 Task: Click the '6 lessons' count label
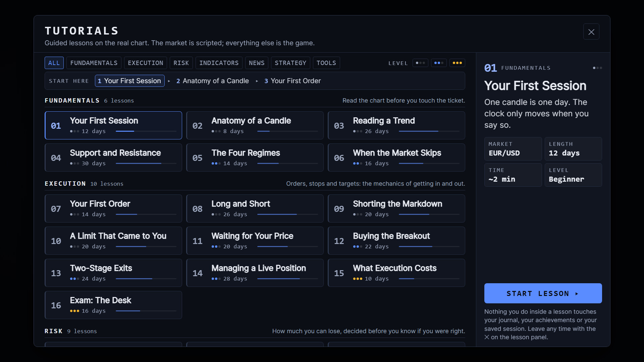[x=119, y=101]
